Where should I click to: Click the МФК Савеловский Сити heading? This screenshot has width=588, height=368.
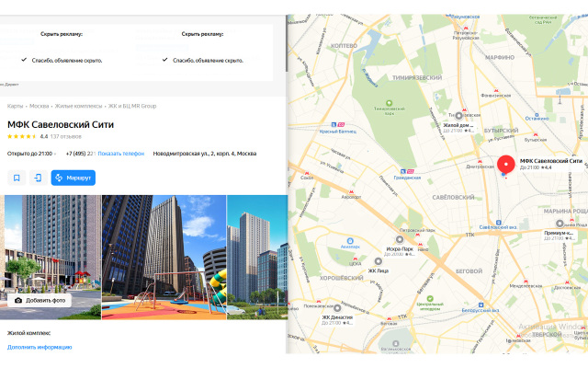[x=61, y=125]
